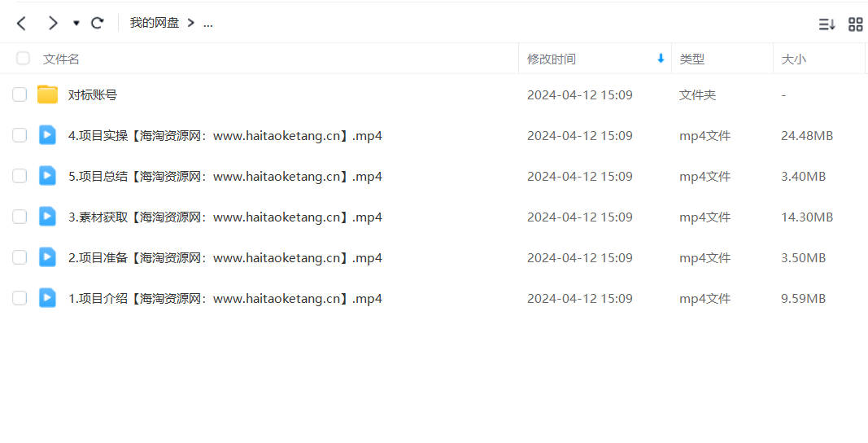Click modified date of 对标账号 folder
868x443 pixels.
tap(579, 94)
